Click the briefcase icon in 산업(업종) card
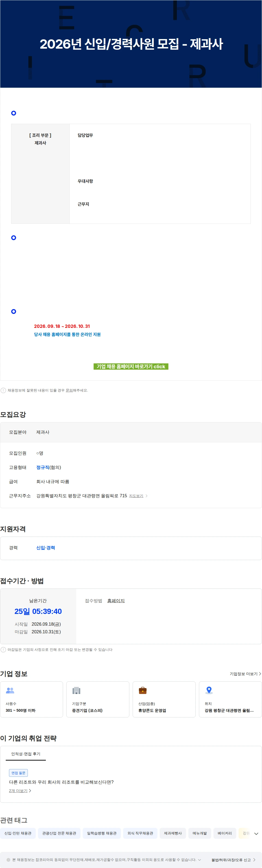 click(x=143, y=690)
